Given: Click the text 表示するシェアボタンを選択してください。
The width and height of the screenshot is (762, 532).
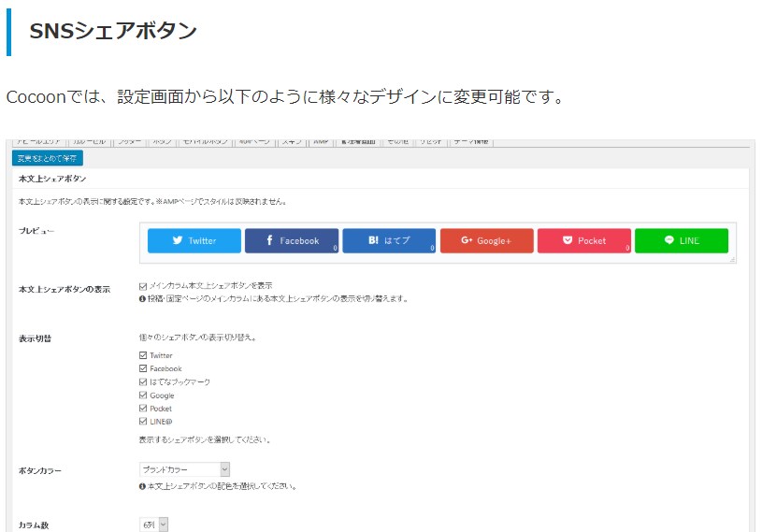Looking at the screenshot, I should [205, 439].
